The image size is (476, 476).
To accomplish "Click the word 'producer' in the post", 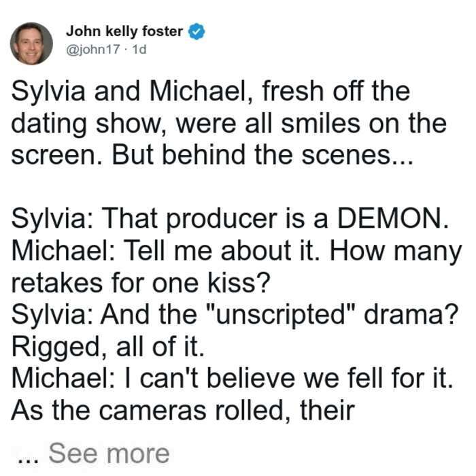I will point(222,220).
